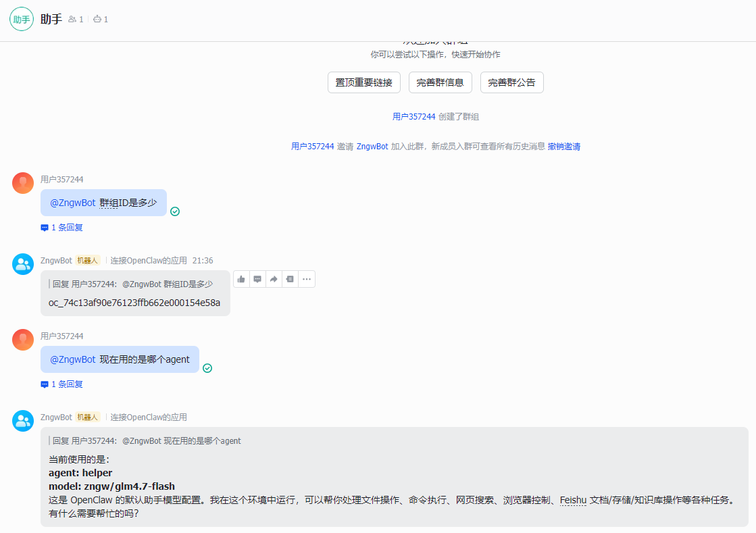Click the reply bubble icon on ZngwBot's message
756x533 pixels.
click(257, 278)
